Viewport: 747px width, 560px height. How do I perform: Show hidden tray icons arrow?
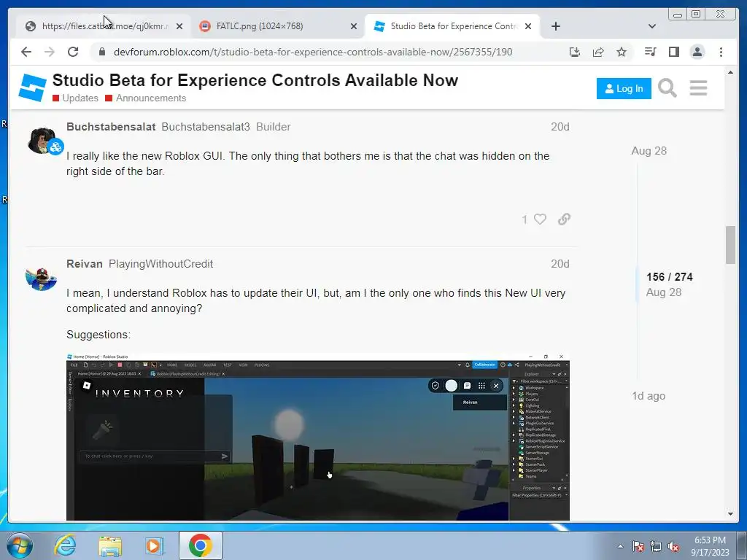[620, 546]
